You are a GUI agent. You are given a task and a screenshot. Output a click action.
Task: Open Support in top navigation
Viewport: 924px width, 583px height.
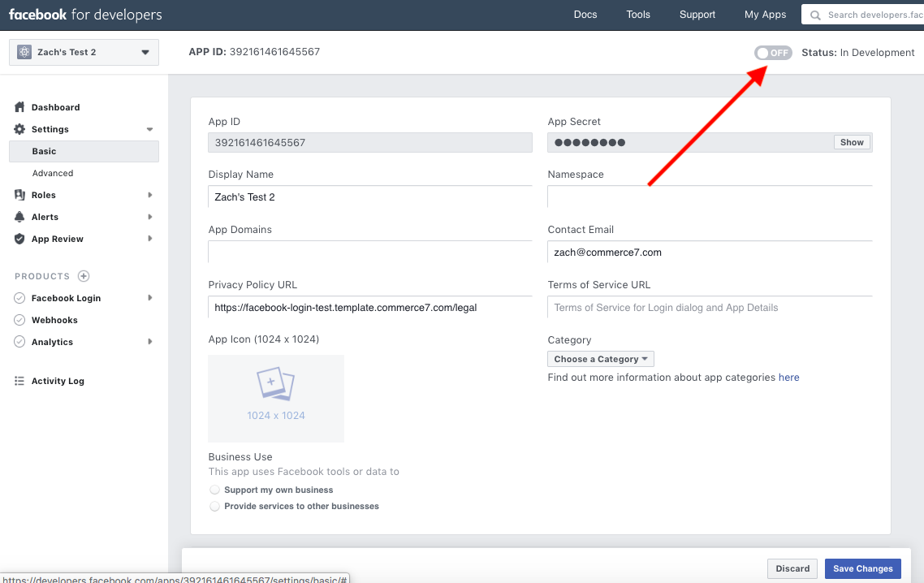697,15
